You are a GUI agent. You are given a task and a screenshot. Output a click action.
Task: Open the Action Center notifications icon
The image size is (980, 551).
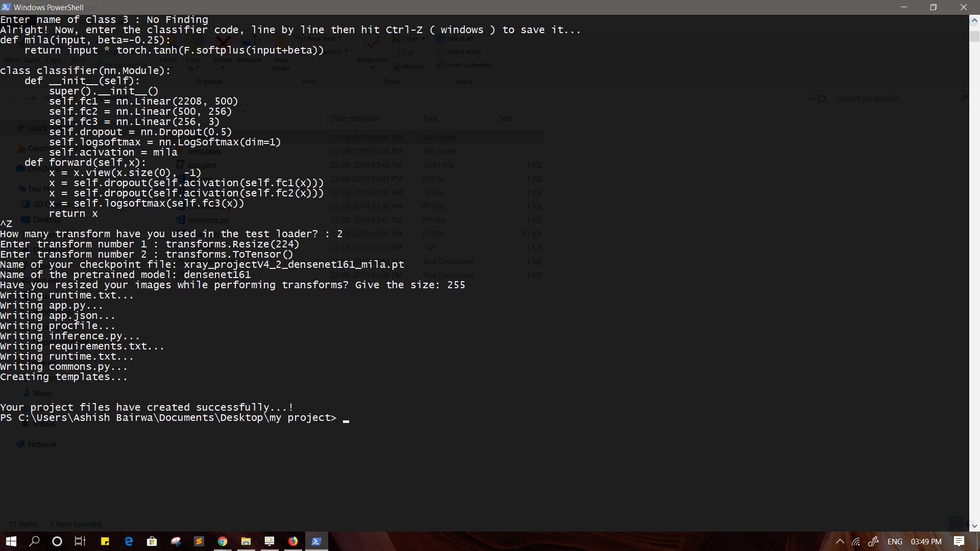coord(959,541)
